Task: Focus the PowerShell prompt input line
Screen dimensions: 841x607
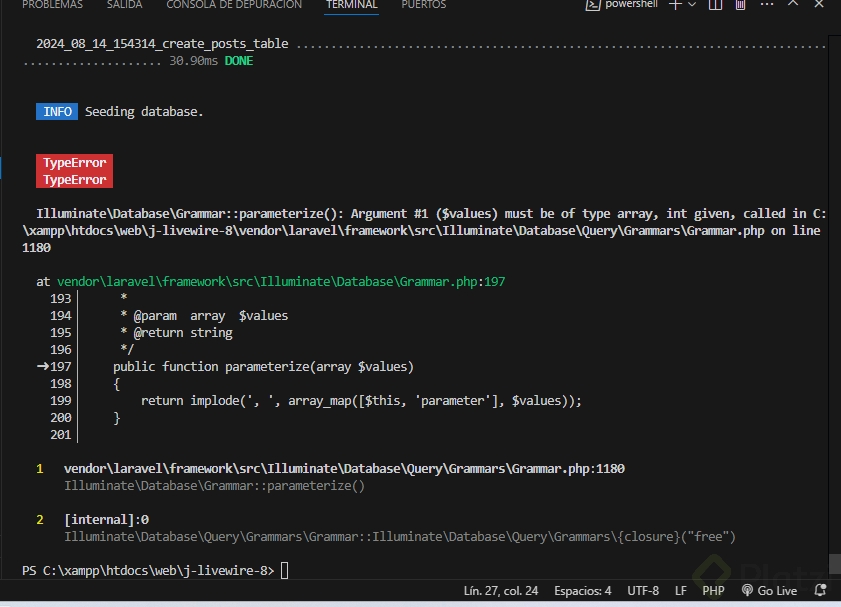Action: [284, 571]
